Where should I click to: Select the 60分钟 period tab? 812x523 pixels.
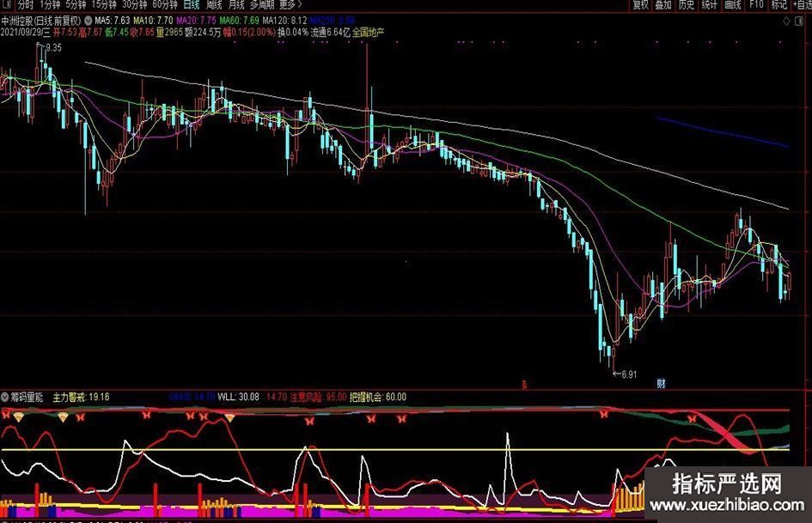click(x=165, y=5)
